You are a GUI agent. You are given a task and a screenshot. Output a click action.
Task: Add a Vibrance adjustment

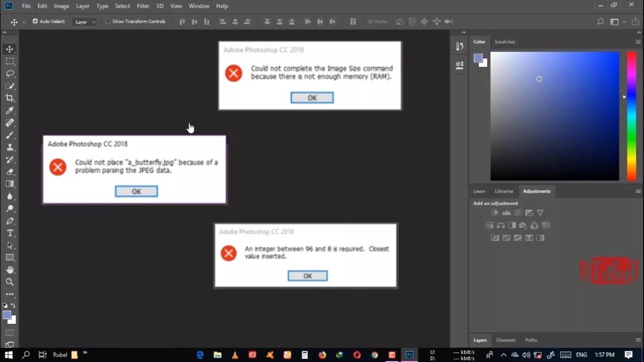tap(540, 213)
